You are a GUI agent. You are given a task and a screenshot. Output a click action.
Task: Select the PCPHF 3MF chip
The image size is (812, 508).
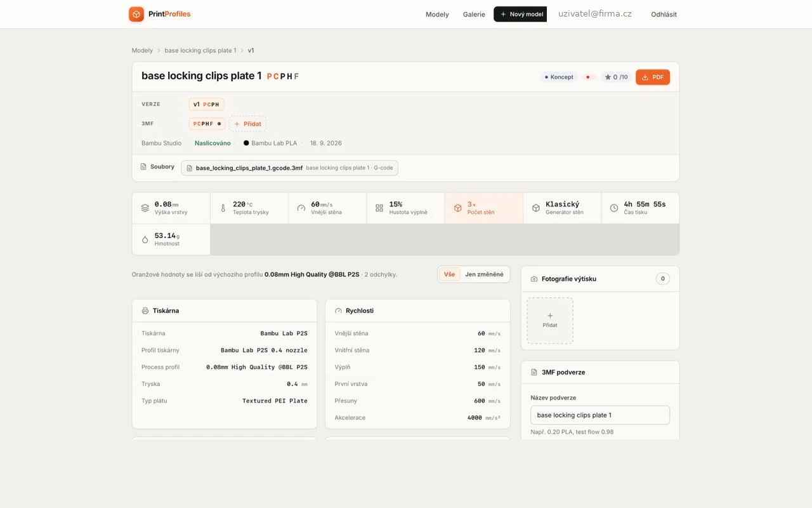click(x=207, y=124)
